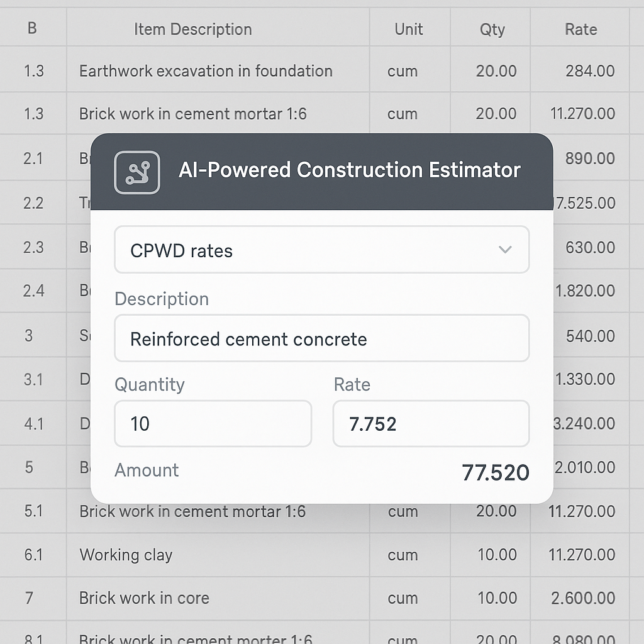Select Working clay description cell
This screenshot has height=644, width=644.
coord(218,555)
